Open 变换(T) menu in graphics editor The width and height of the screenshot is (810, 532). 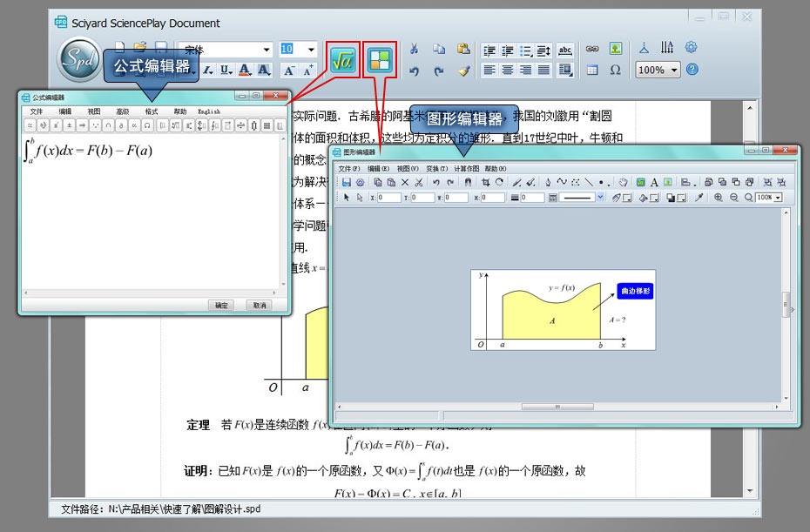click(436, 168)
